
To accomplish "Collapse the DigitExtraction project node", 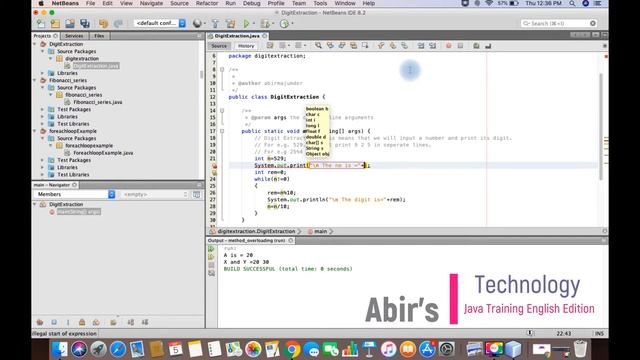I will click(x=35, y=44).
